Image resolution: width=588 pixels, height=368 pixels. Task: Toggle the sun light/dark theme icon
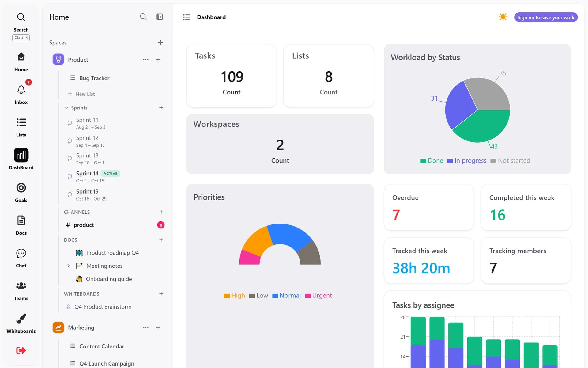503,17
